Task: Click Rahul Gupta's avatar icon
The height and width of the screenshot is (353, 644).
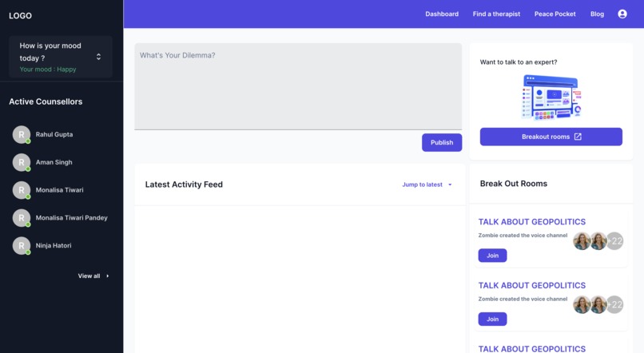Action: pyautogui.click(x=22, y=135)
